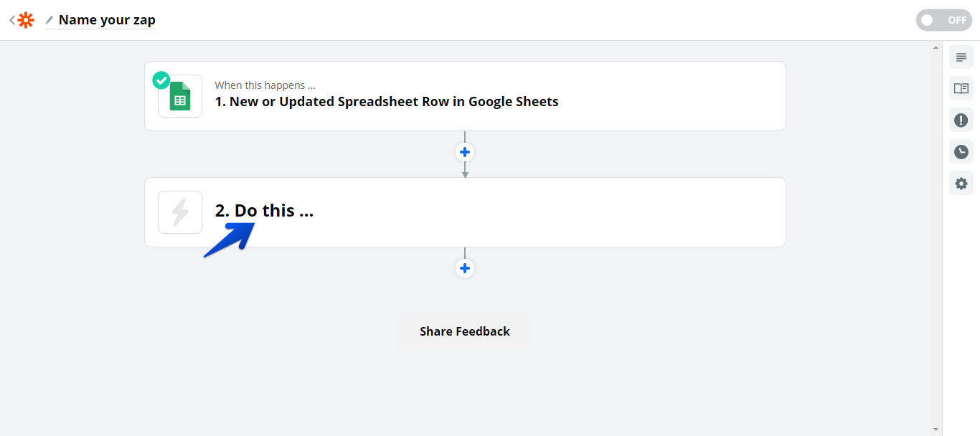Click the orange Zapier logo icon

pos(26,20)
